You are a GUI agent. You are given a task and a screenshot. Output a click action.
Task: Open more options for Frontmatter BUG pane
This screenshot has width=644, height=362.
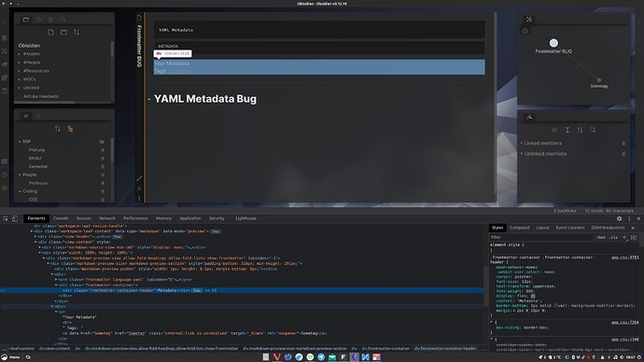click(x=139, y=198)
